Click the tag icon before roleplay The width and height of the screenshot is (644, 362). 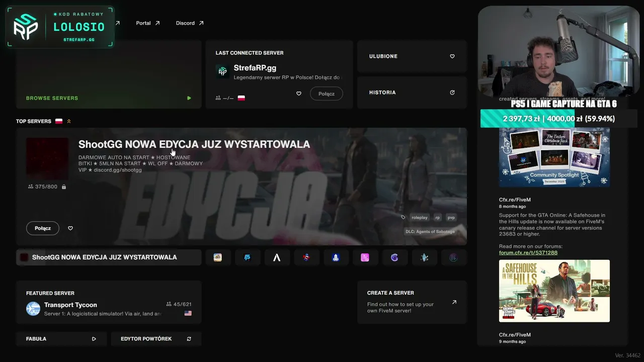(x=403, y=218)
